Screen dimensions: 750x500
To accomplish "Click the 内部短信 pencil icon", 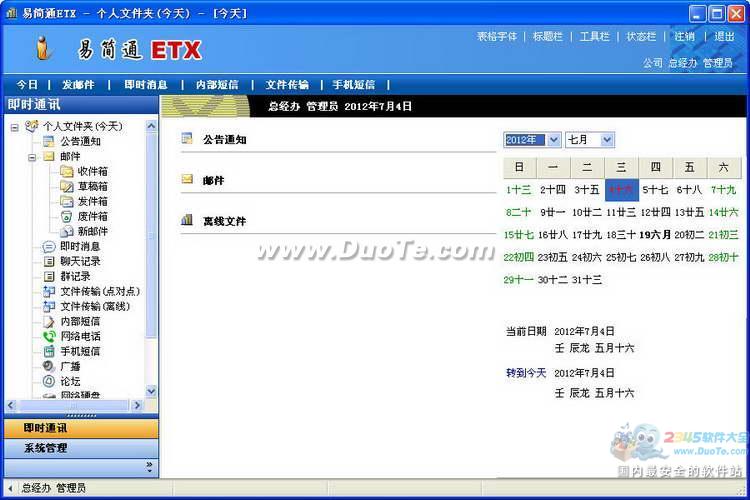I will point(49,322).
